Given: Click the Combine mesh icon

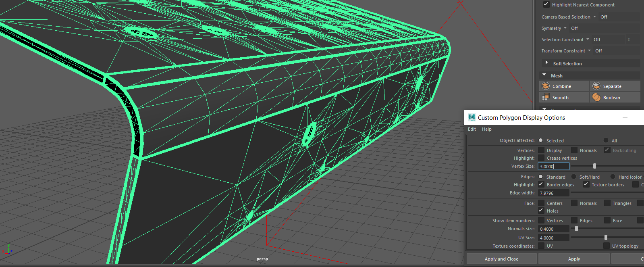Looking at the screenshot, I should (x=546, y=86).
